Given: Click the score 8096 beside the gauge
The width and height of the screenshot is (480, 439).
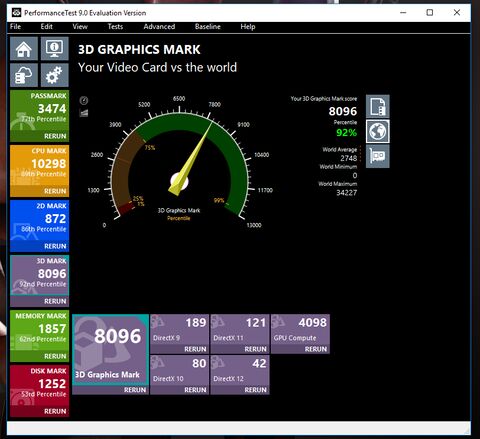Looking at the screenshot, I should 343,111.
